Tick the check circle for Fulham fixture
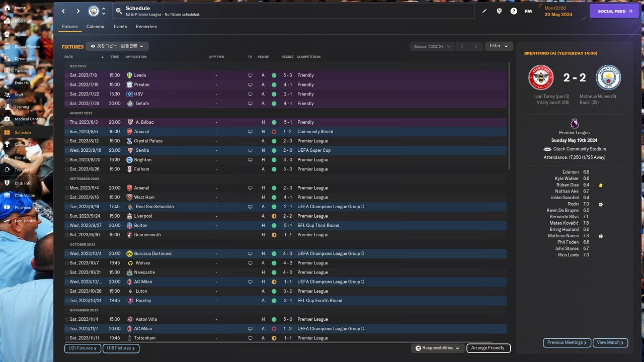This screenshot has height=362, width=644. [67, 169]
